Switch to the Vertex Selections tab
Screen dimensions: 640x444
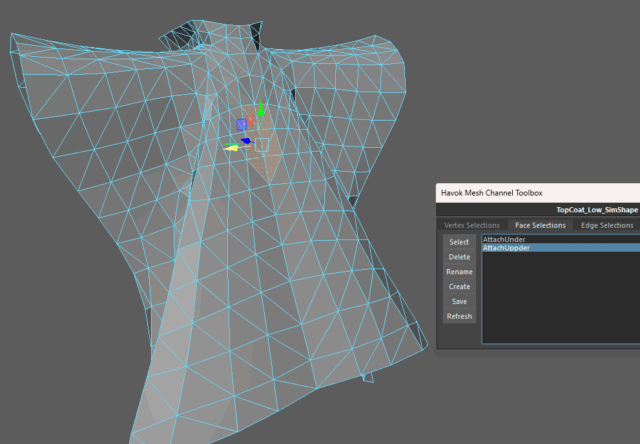pos(471,226)
